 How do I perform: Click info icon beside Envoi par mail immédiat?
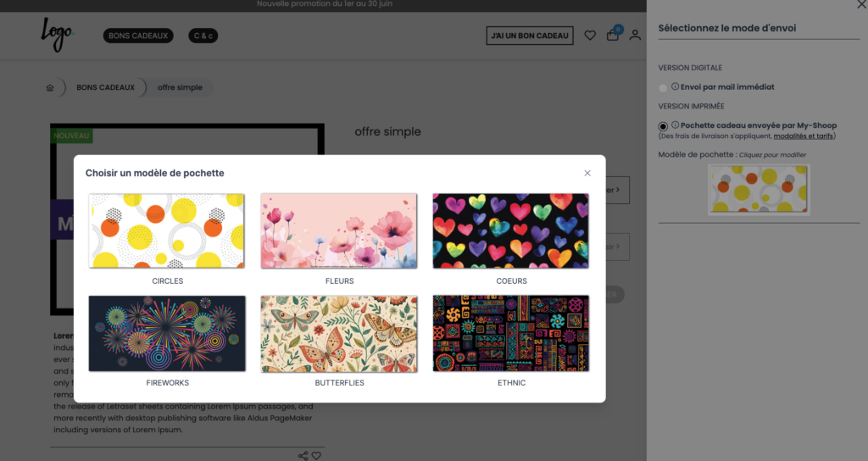coord(675,86)
